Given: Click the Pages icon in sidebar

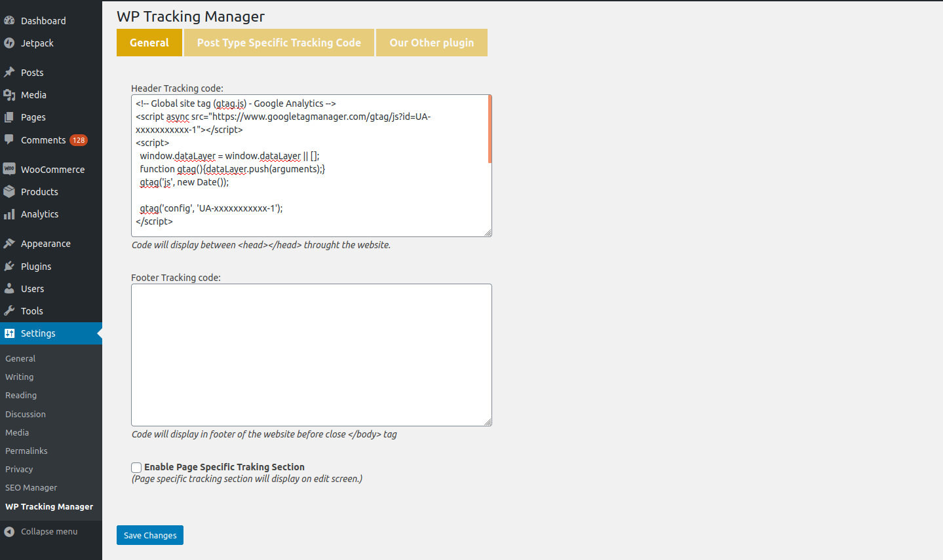Looking at the screenshot, I should point(9,117).
